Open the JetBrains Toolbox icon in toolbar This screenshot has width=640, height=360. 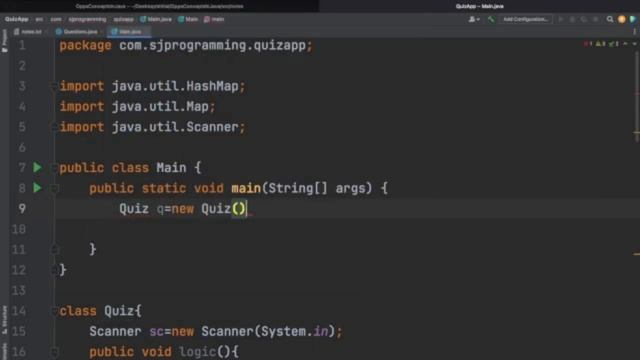(x=633, y=19)
